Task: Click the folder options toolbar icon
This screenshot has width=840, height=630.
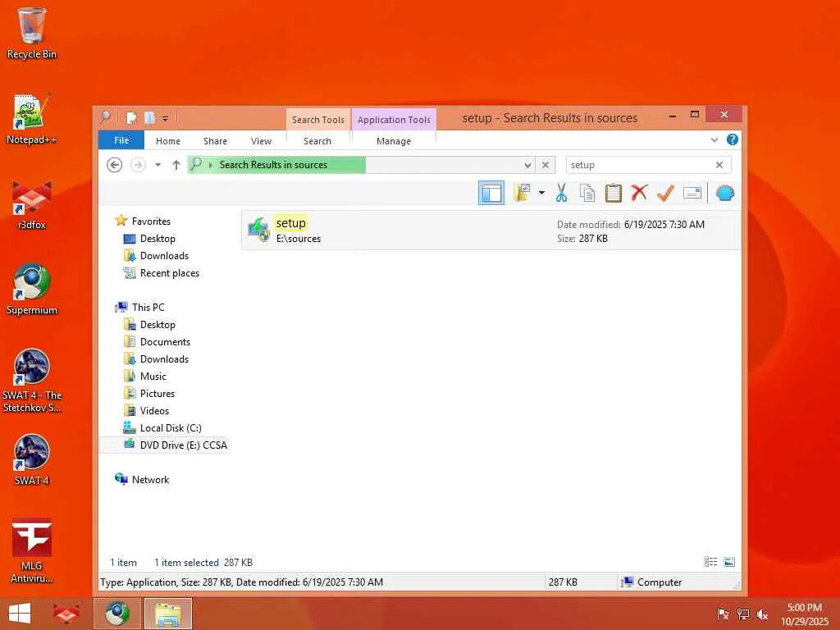Action: [x=521, y=193]
